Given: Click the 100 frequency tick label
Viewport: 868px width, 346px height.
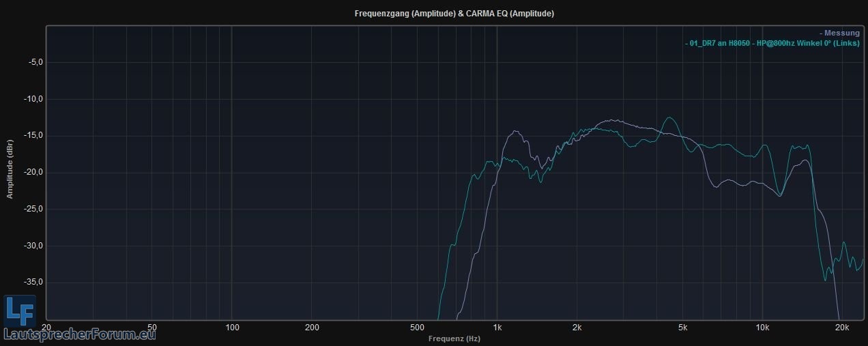Looking at the screenshot, I should 232,328.
